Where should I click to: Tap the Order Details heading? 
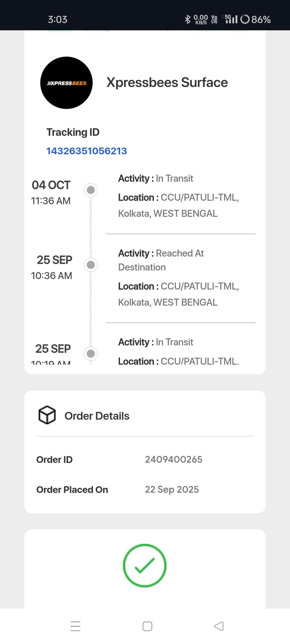97,416
